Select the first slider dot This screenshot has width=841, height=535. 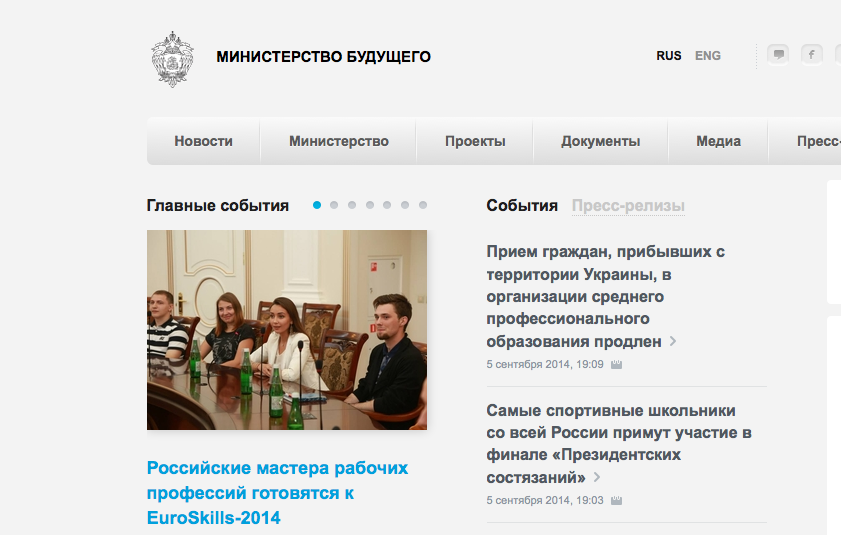click(317, 205)
